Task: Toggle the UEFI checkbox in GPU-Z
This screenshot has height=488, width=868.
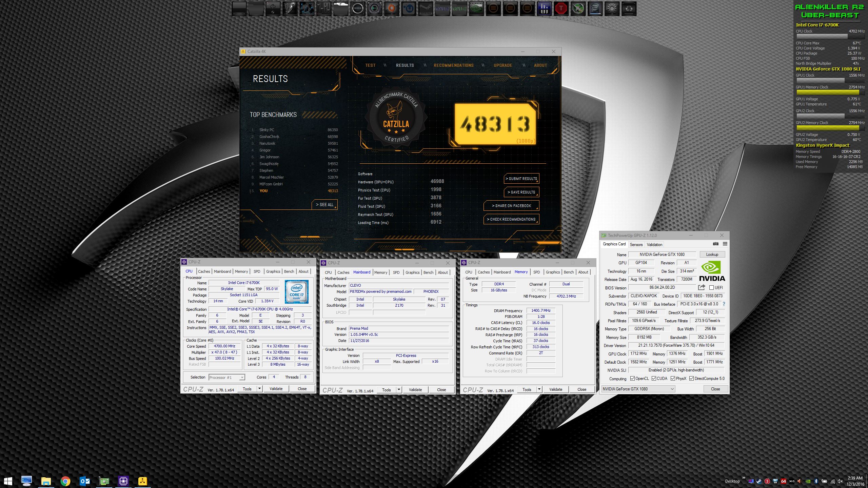Action: pyautogui.click(x=712, y=287)
